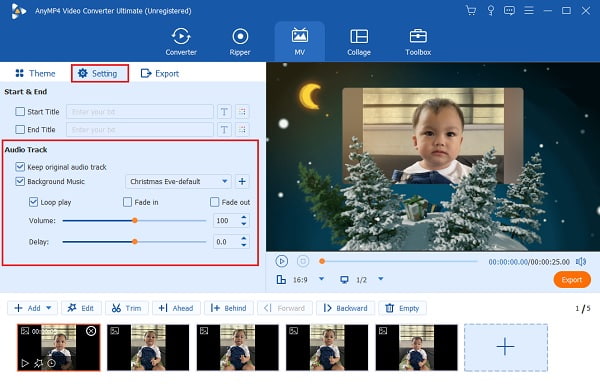Click the Behind button
This screenshot has height=390, width=600.
(229, 308)
